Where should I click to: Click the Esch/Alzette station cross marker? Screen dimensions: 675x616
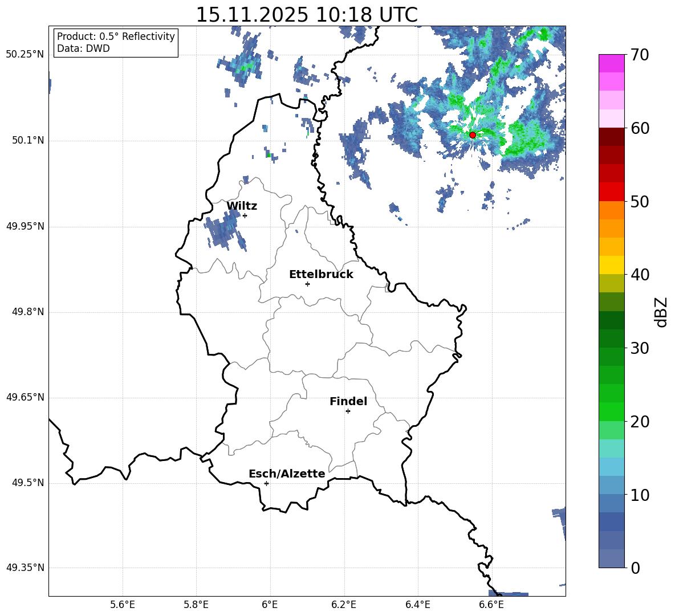point(266,483)
